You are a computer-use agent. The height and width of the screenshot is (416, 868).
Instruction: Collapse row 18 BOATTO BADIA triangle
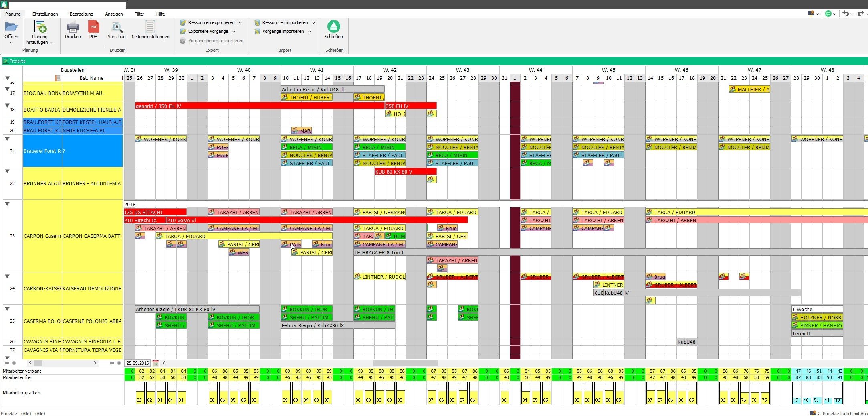(7, 106)
